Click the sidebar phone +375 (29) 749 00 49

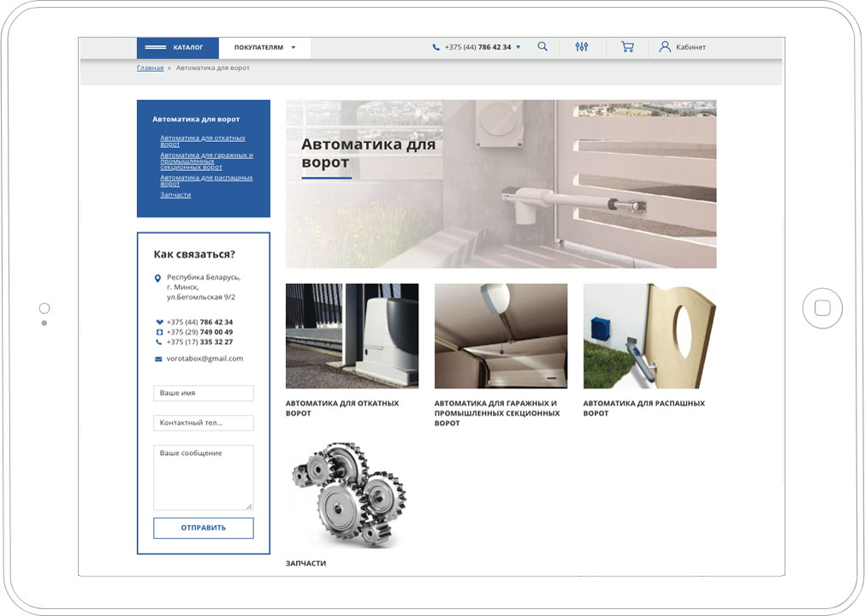point(199,332)
